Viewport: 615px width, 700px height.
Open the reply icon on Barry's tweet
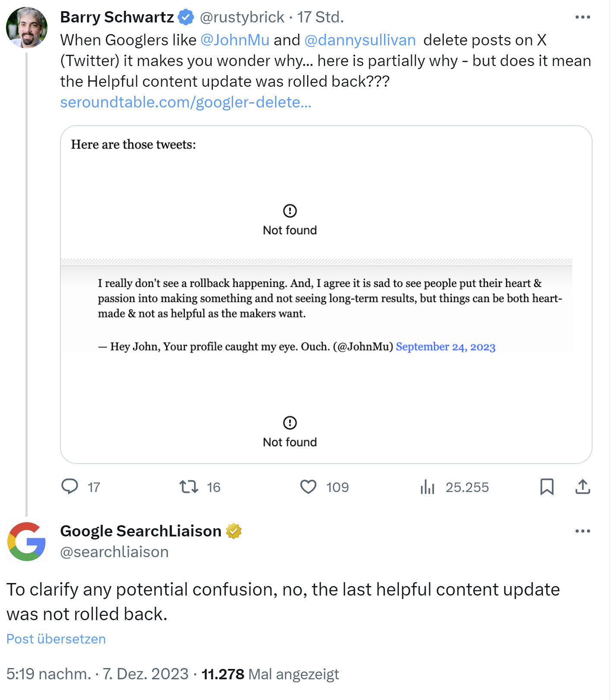[70, 487]
